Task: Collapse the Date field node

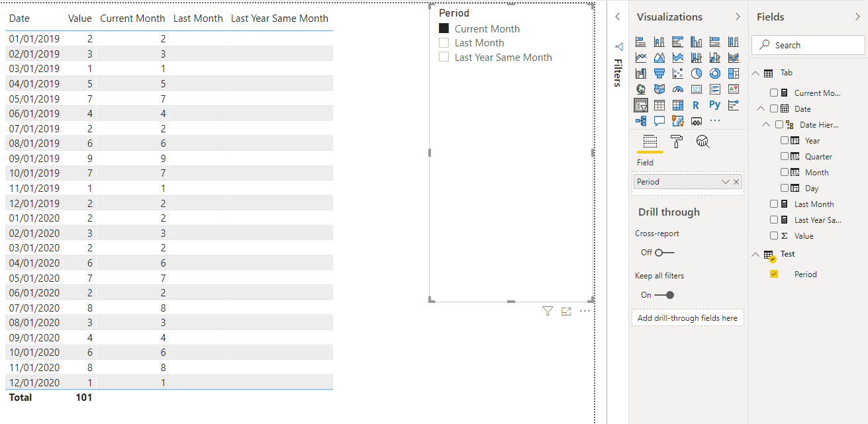Action: click(761, 108)
